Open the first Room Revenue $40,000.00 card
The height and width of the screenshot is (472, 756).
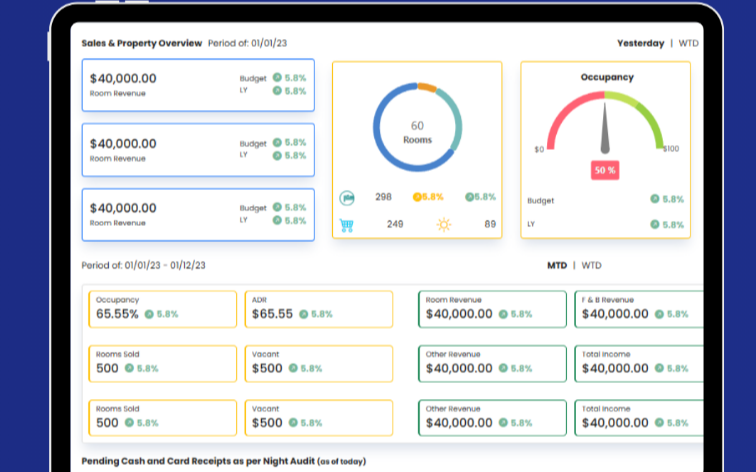coord(198,85)
